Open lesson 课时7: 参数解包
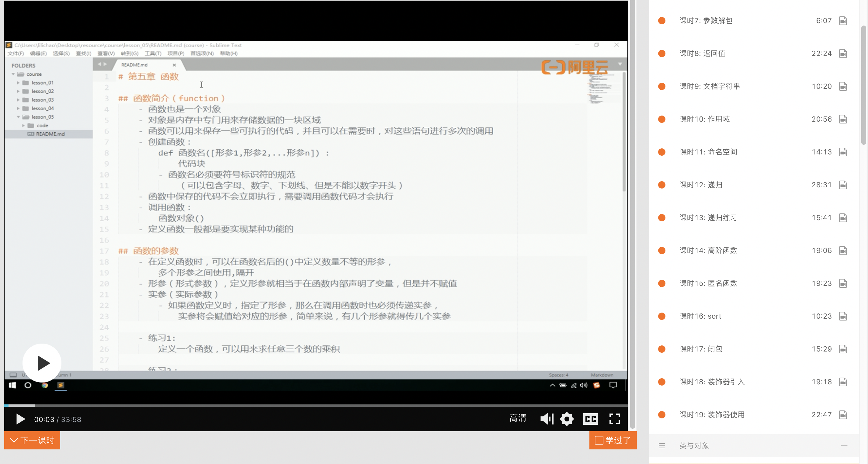This screenshot has width=868, height=464. [x=706, y=21]
